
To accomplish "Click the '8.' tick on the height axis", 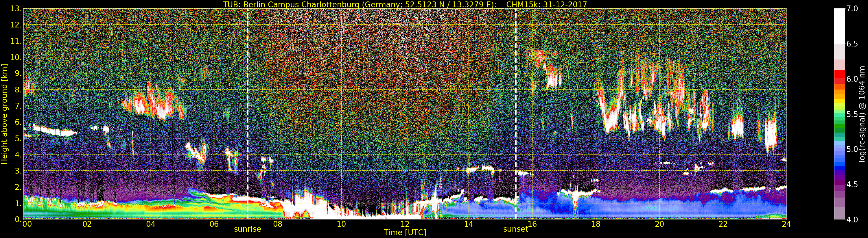I will tap(18, 90).
